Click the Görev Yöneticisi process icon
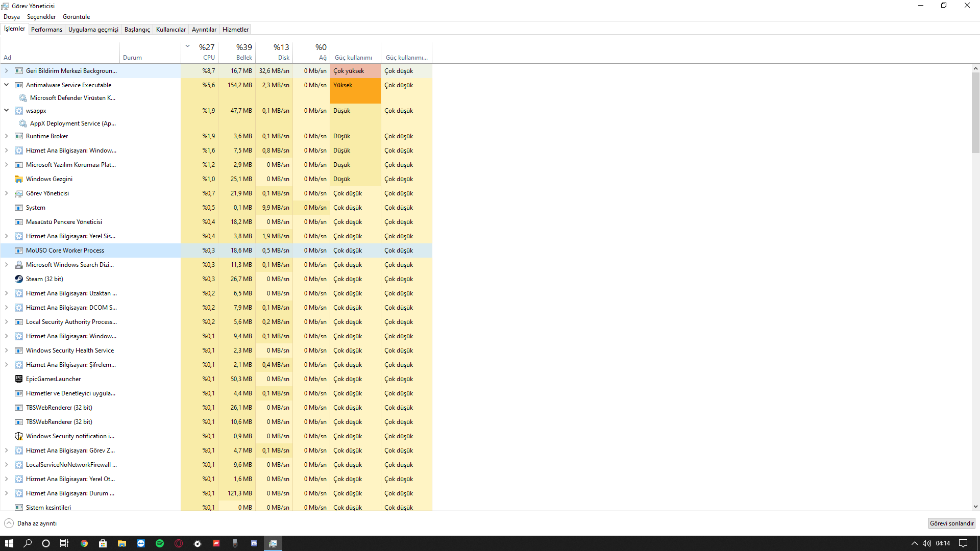 tap(19, 193)
